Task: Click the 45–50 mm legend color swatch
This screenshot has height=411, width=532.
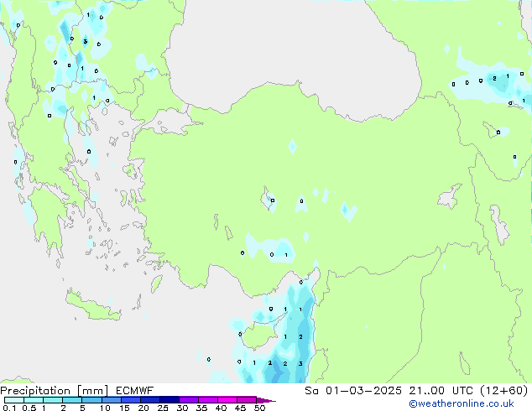Action: pyautogui.click(x=247, y=400)
